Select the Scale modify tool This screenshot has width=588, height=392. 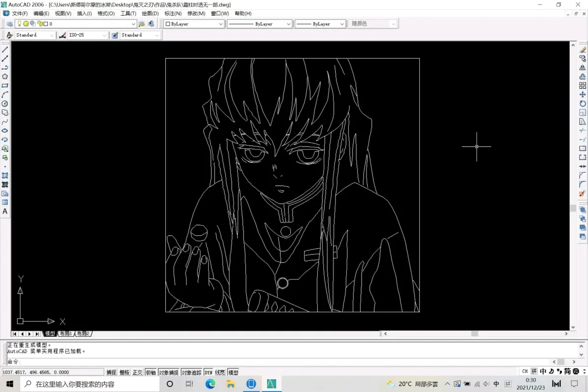(x=583, y=112)
